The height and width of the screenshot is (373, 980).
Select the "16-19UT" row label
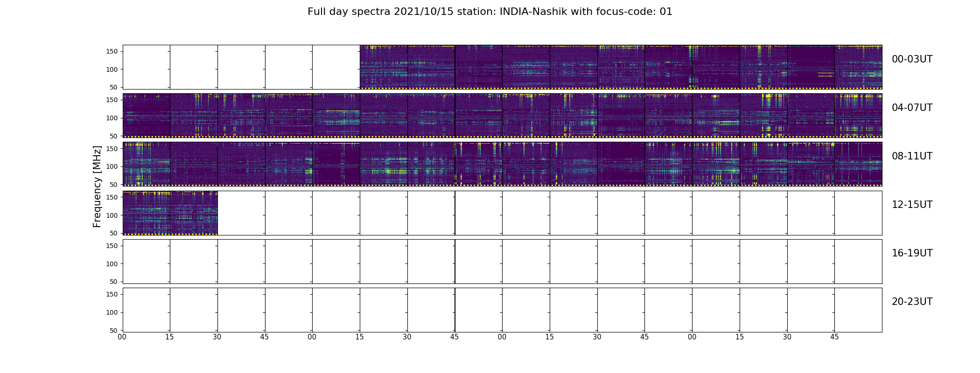[x=912, y=253]
